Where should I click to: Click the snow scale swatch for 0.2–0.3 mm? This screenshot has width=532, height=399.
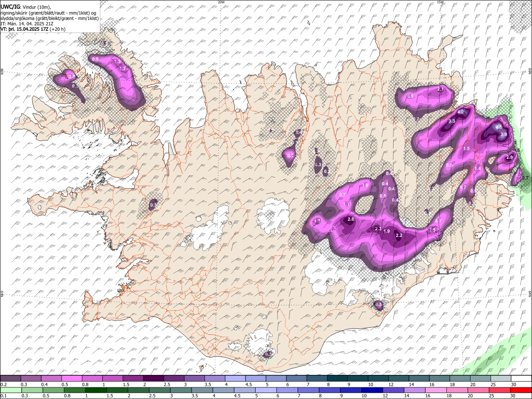pyautogui.click(x=10, y=379)
